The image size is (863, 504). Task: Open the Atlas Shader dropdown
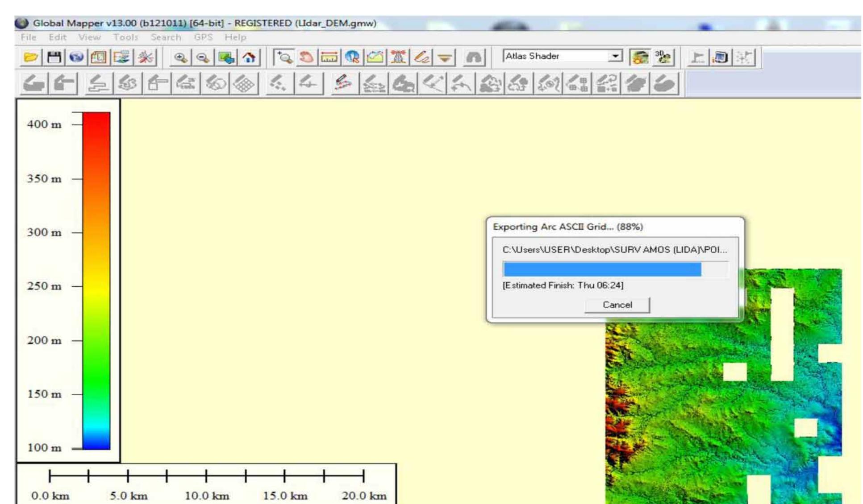click(x=563, y=56)
